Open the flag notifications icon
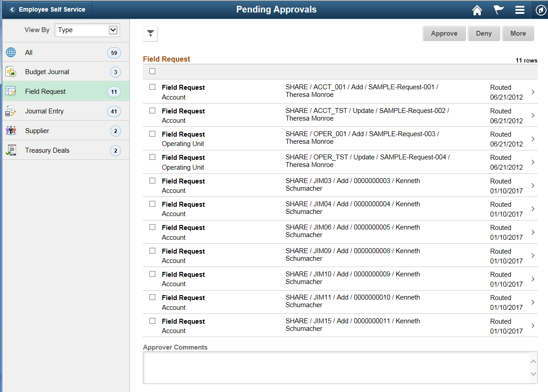 [x=498, y=9]
